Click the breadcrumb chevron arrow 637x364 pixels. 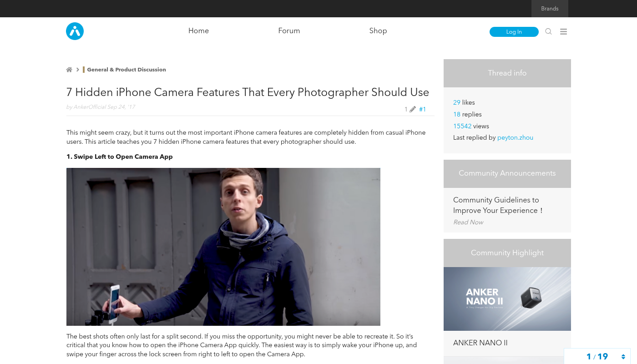coord(78,70)
